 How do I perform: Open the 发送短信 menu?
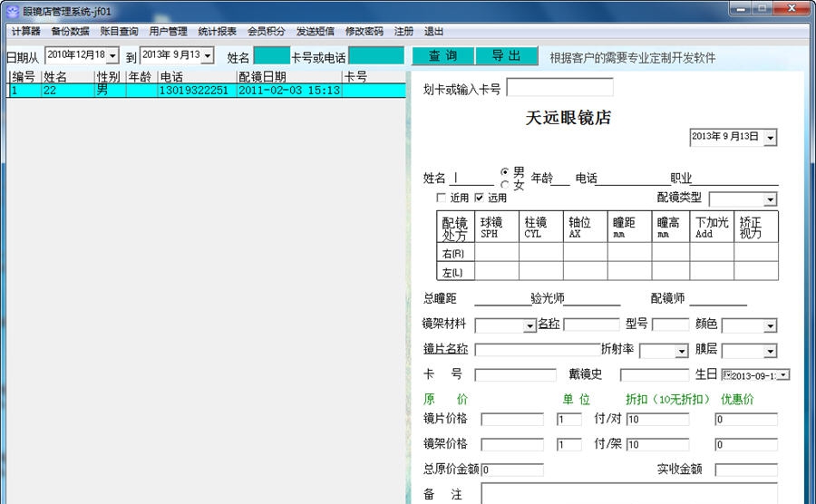pyautogui.click(x=315, y=31)
